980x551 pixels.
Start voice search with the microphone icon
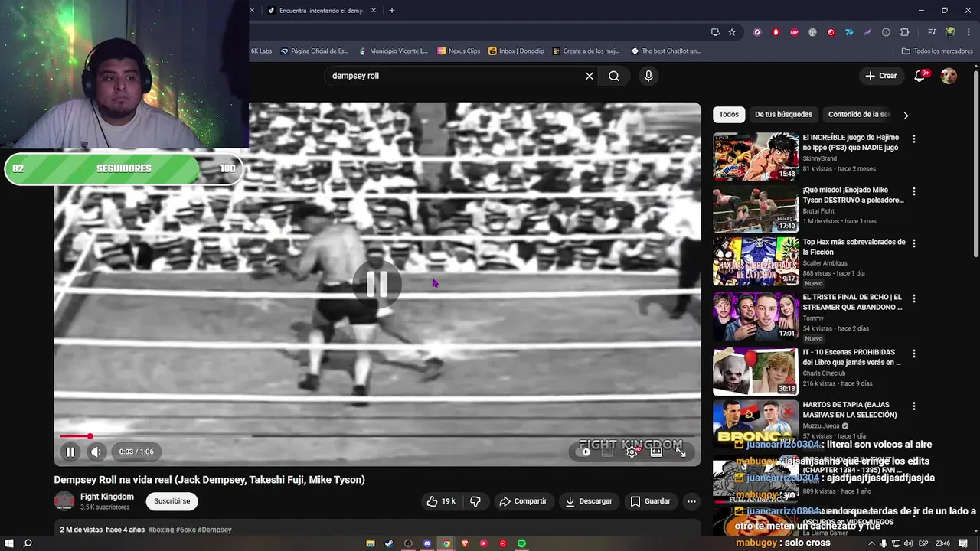pos(648,76)
